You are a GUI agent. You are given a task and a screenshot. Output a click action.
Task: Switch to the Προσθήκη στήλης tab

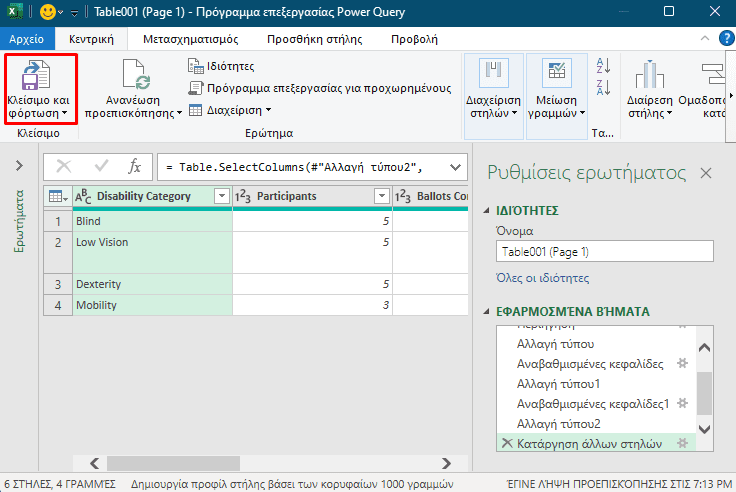click(314, 39)
